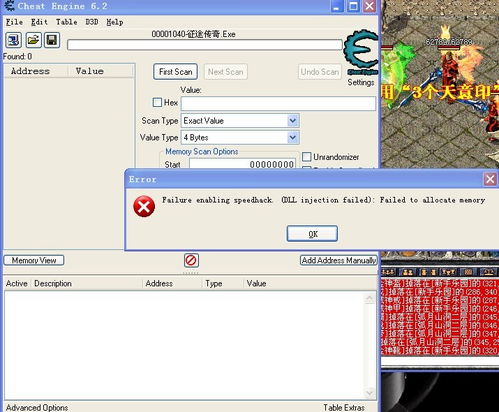499x412 pixels.
Task: Clear address list red prohibit icon
Action: tap(191, 260)
